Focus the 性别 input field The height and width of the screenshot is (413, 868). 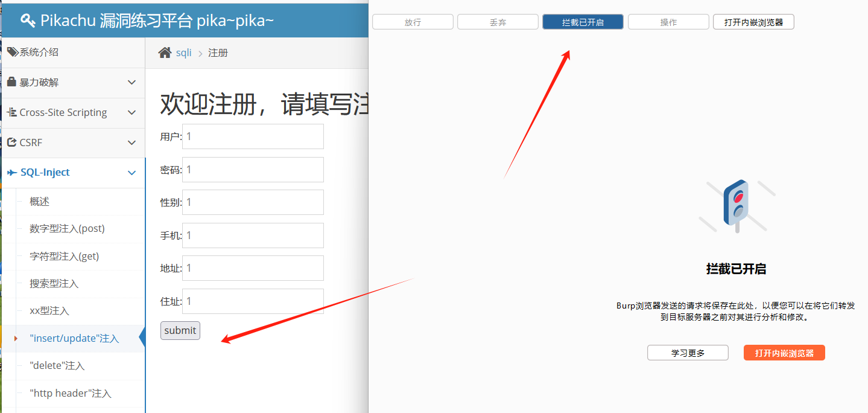point(253,202)
